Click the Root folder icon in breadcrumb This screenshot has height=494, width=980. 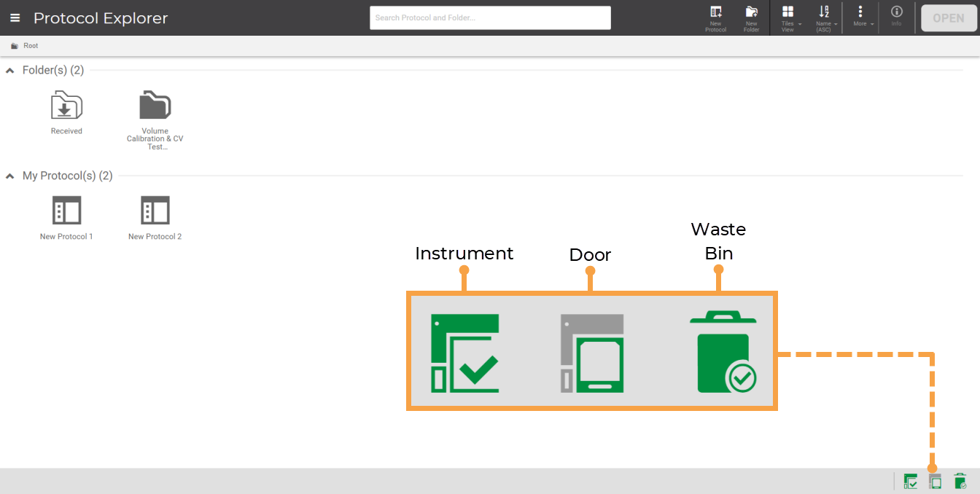[x=15, y=46]
